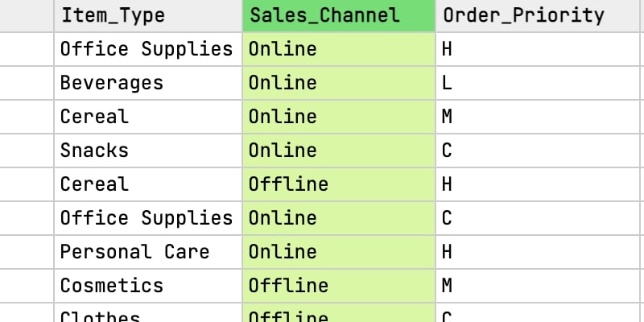Click the blank header cell left of Item_Type
Image resolution: width=644 pixels, height=322 pixels.
tap(27, 15)
